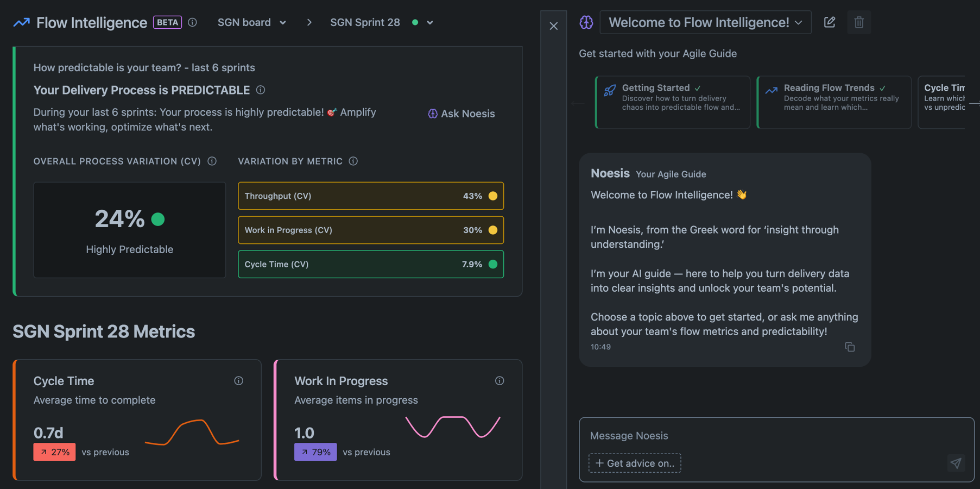
Task: Select the Getting Started guide topic
Action: 673,102
